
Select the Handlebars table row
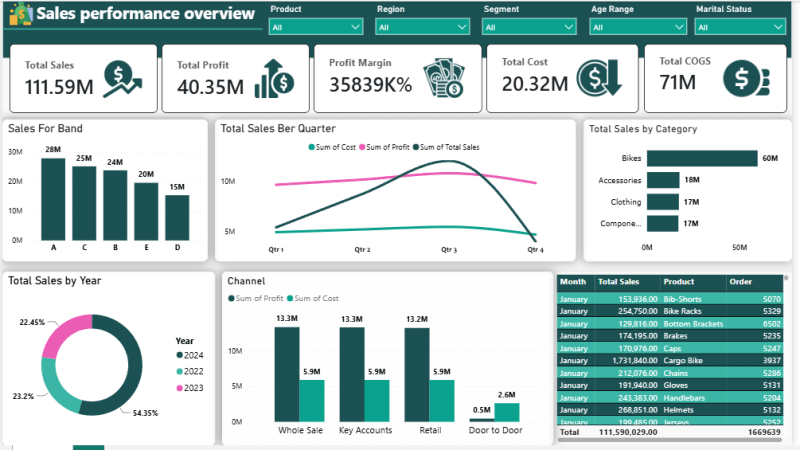point(670,398)
